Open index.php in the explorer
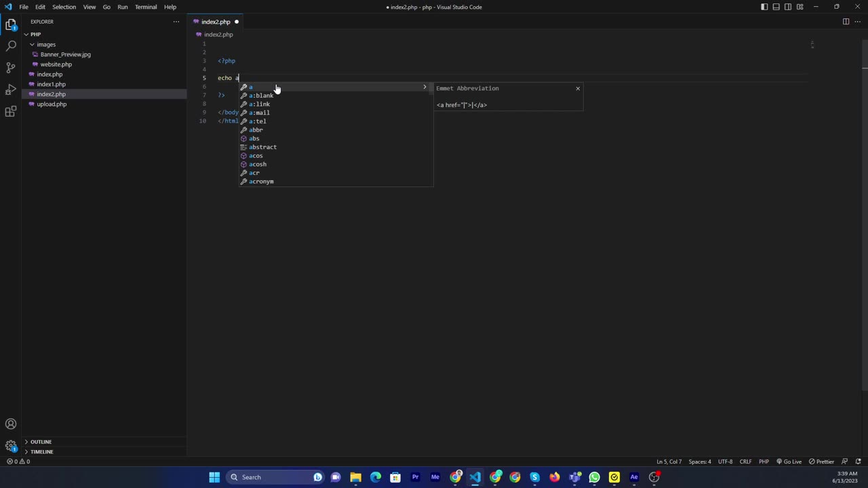Image resolution: width=868 pixels, height=488 pixels. [50, 75]
